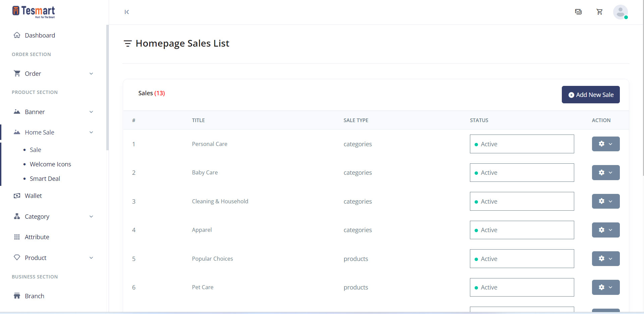This screenshot has width=644, height=314.
Task: Expand the Banner menu chevron
Action: (91, 112)
